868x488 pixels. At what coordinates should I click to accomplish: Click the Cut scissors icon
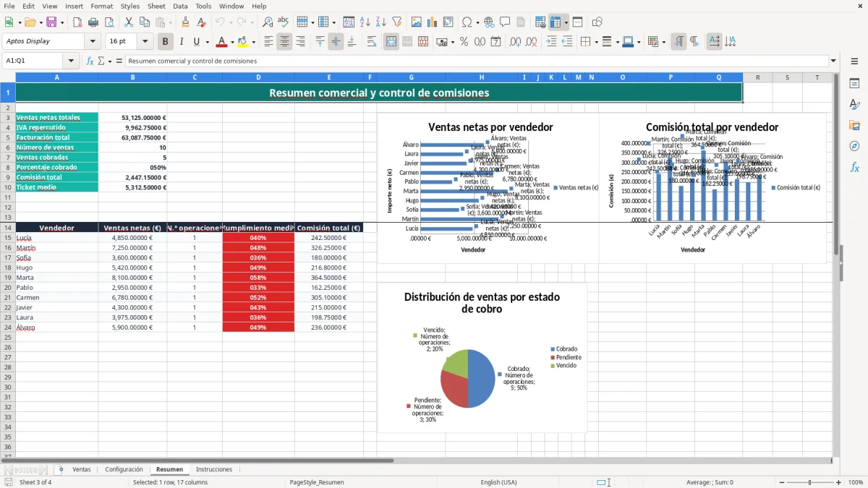[128, 22]
